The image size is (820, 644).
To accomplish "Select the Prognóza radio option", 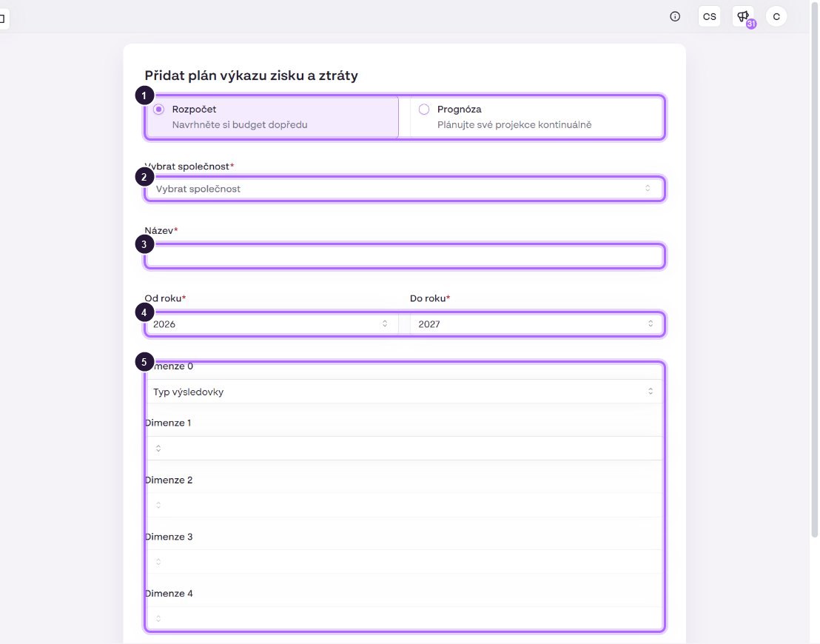I will (x=424, y=110).
